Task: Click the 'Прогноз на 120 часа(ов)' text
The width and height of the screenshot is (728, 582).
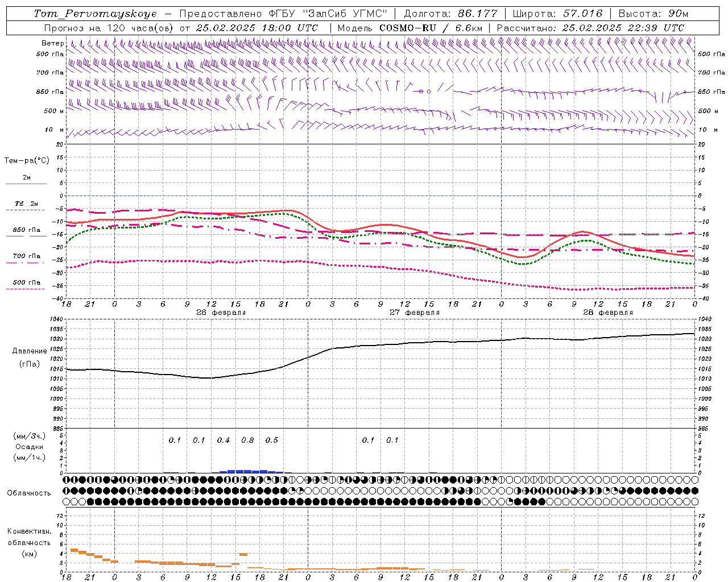Action: (109, 28)
